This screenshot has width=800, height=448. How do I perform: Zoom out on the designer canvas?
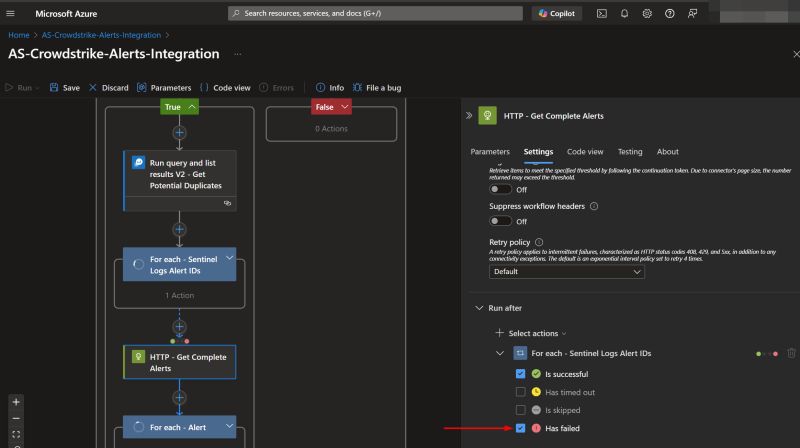(16, 418)
